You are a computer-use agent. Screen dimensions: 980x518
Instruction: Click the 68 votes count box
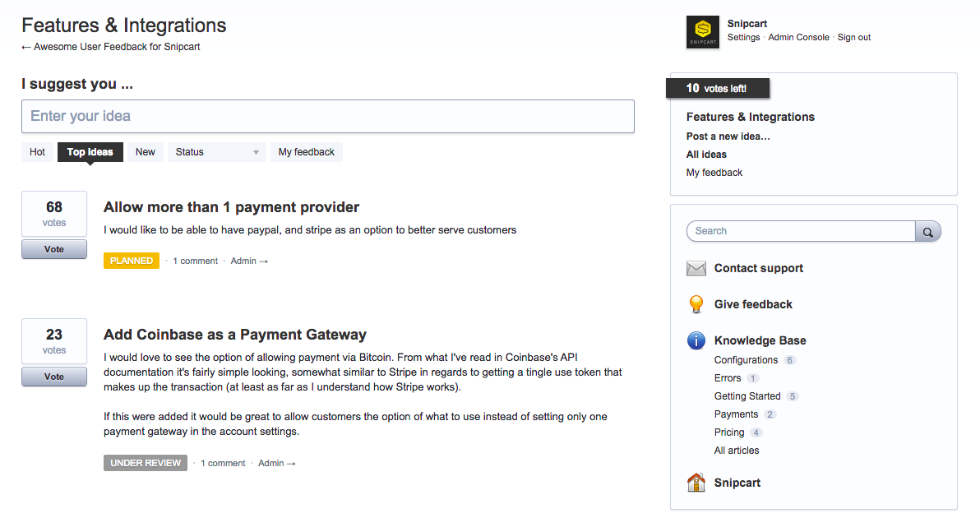(x=54, y=214)
